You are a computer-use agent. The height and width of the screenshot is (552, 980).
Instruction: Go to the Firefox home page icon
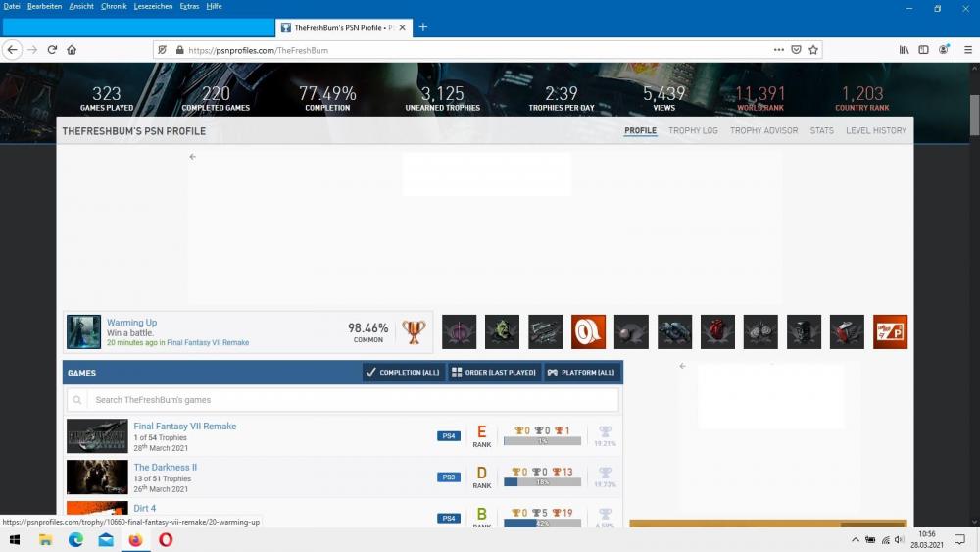pos(72,50)
